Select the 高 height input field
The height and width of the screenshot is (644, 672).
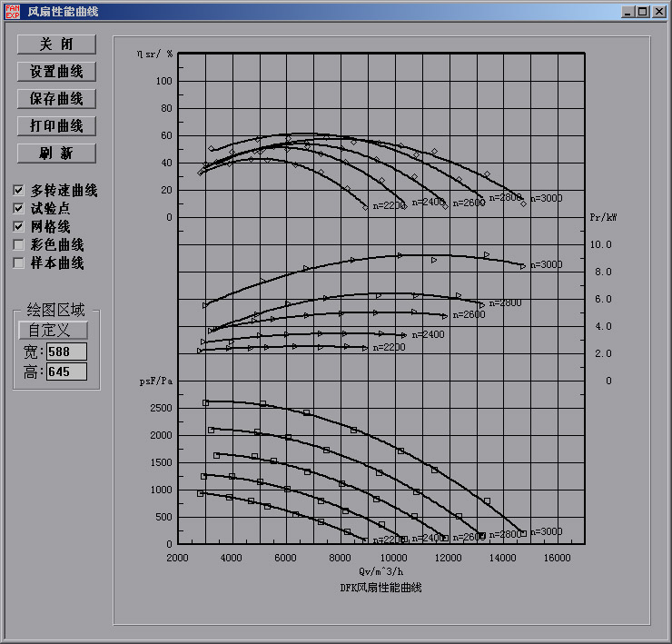[66, 372]
